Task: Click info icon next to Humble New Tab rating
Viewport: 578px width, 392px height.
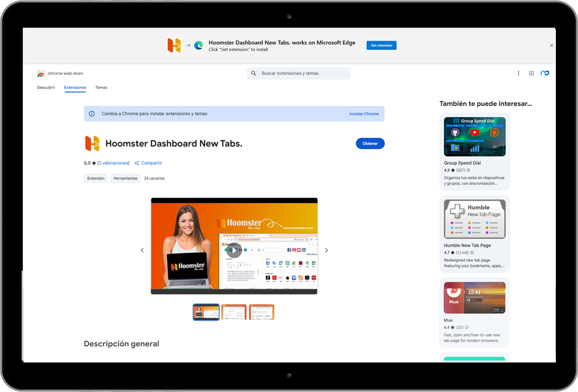Action: [x=472, y=253]
